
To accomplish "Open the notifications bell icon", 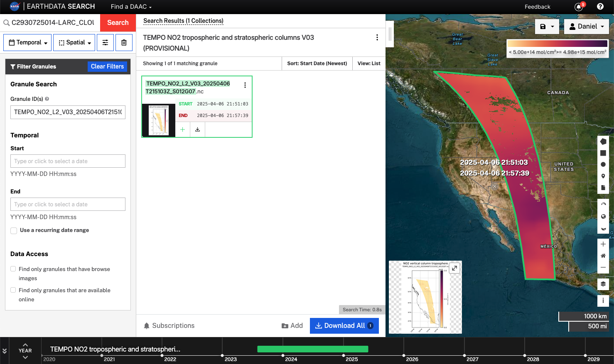I will [578, 7].
